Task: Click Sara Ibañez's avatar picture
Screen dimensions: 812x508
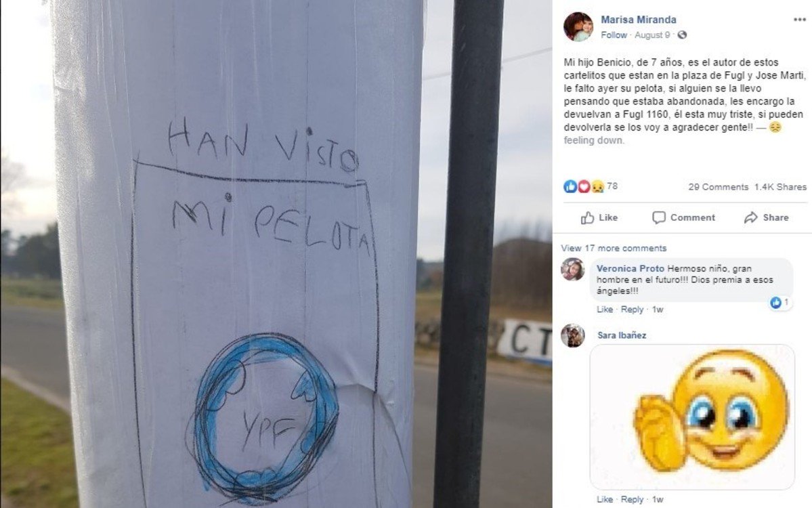Action: coord(573,335)
